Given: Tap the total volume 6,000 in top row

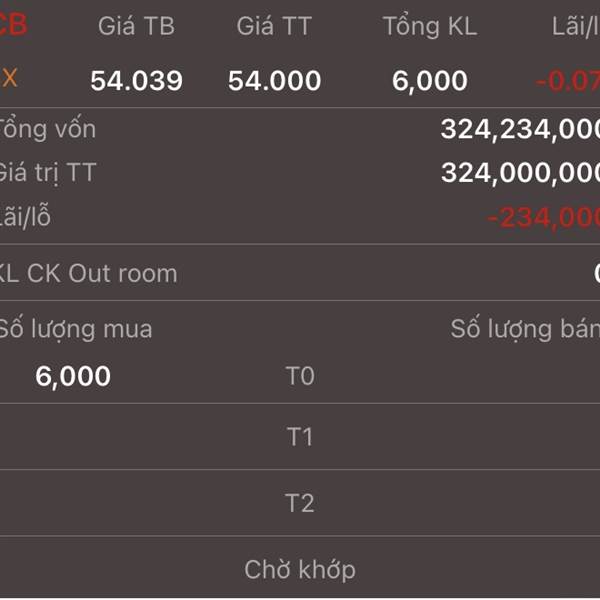Looking at the screenshot, I should tap(430, 81).
